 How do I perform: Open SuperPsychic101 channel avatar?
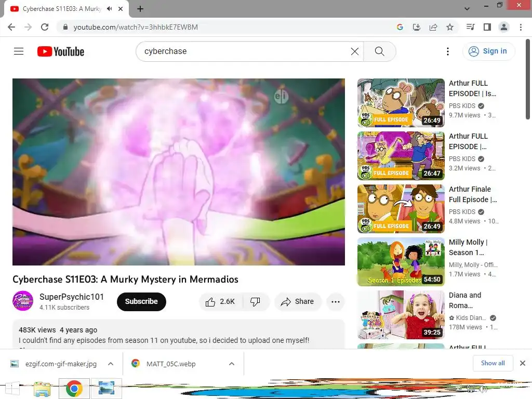click(23, 301)
